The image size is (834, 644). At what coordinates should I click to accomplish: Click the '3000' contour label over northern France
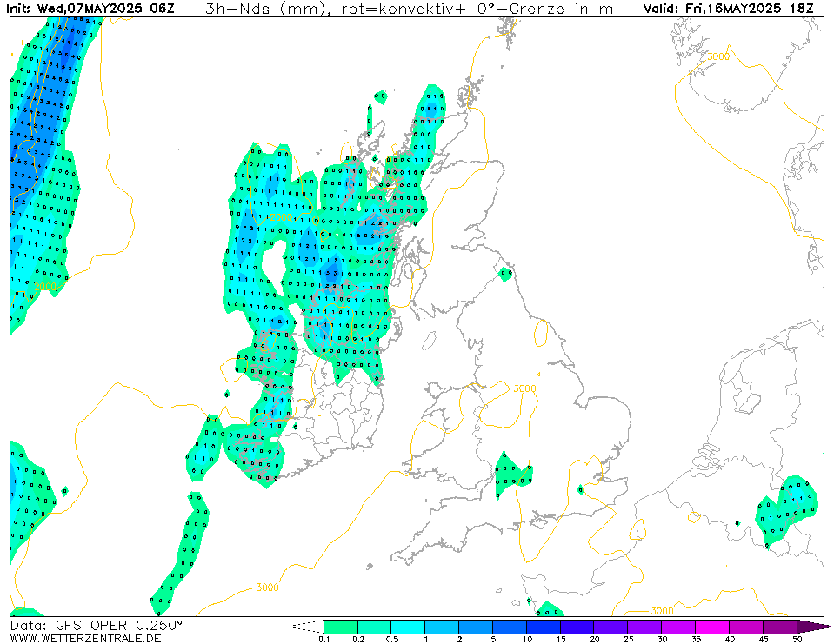(662, 611)
